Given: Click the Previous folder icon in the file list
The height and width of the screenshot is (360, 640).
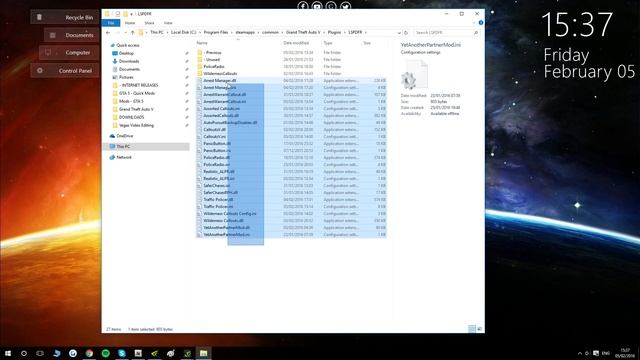Looking at the screenshot, I should pos(200,52).
